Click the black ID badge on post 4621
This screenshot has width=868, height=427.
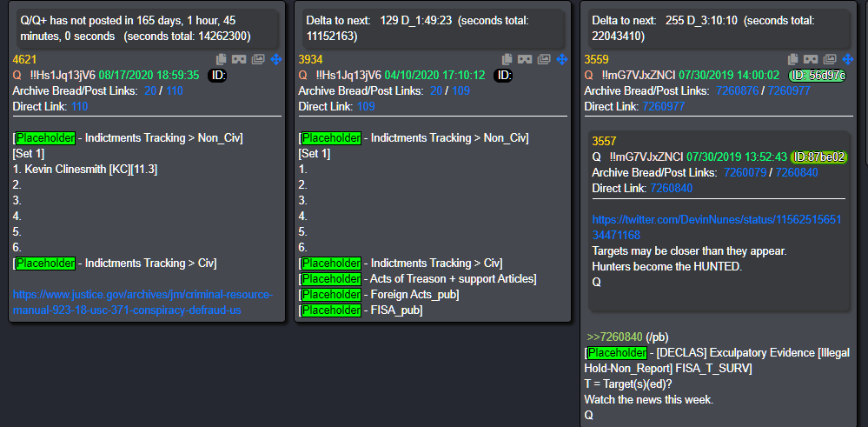217,76
